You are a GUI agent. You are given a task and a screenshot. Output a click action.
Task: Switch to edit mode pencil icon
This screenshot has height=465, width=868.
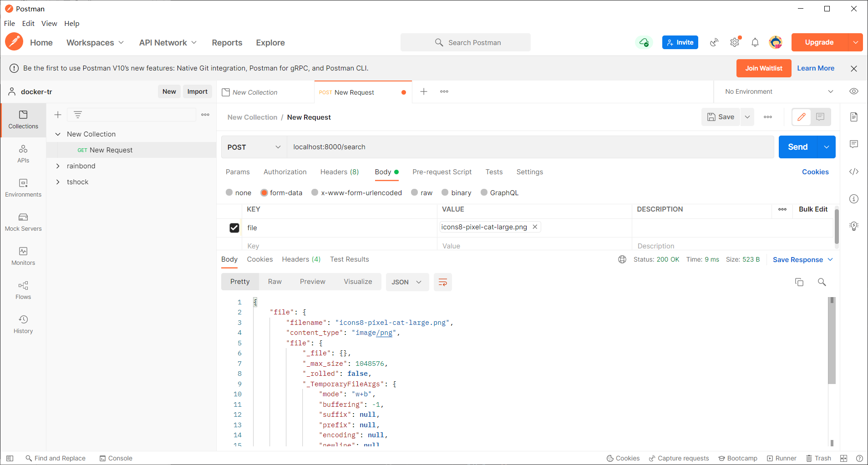[802, 117]
